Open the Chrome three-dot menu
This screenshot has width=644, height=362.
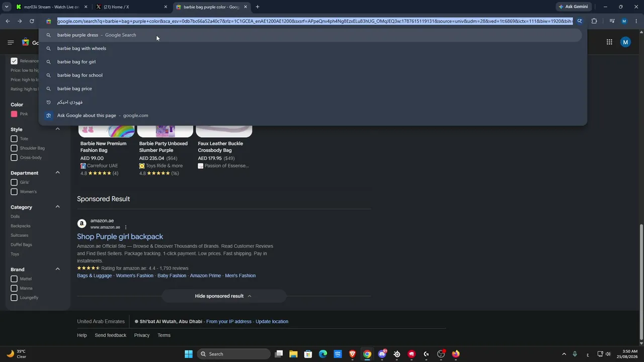[636, 21]
